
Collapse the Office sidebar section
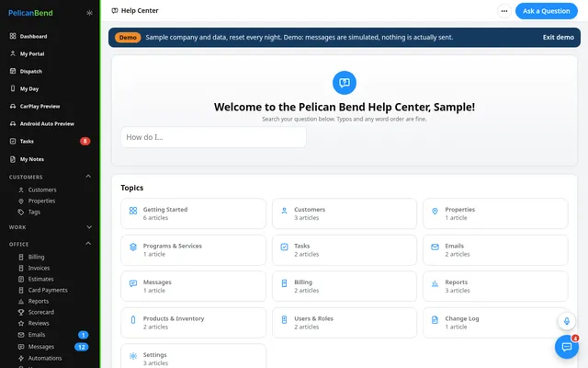tap(88, 243)
